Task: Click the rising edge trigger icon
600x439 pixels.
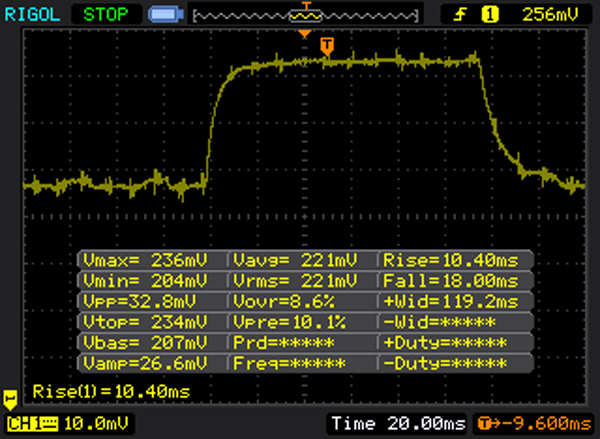Action: click(x=460, y=15)
